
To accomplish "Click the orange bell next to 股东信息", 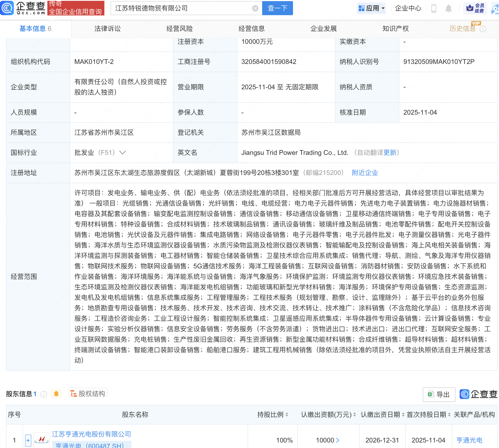I will point(56,394).
